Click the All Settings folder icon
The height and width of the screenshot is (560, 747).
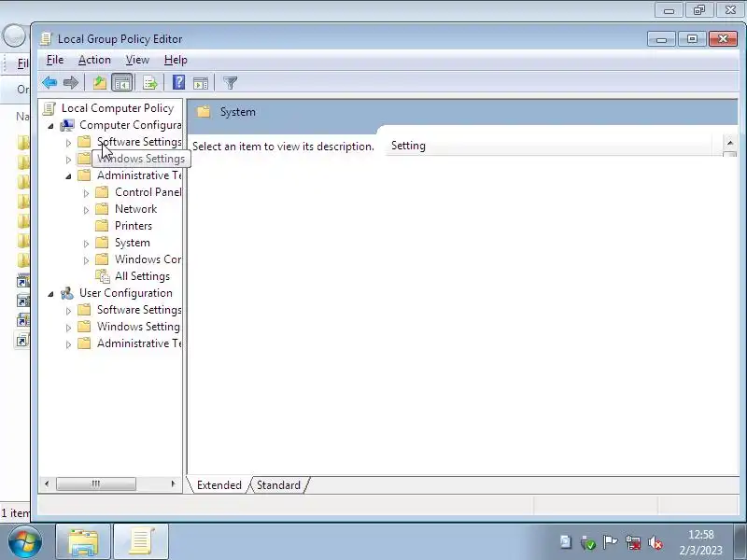pyautogui.click(x=102, y=276)
